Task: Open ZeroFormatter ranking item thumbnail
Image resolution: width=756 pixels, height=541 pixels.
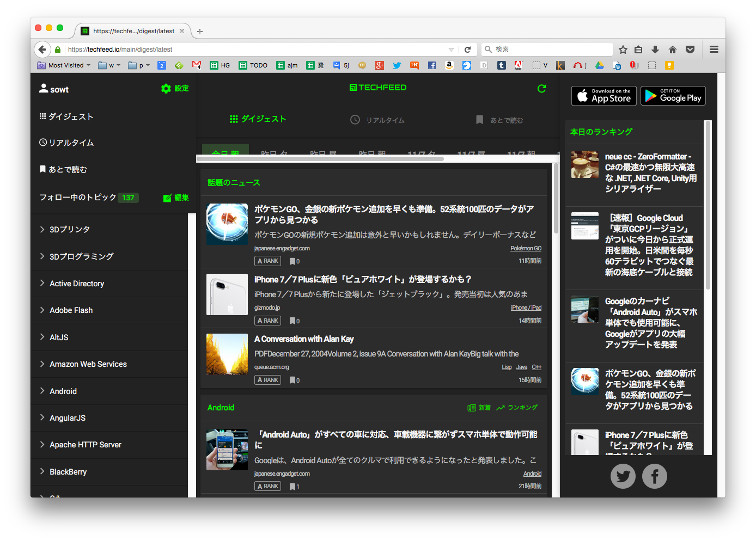Action: point(585,164)
